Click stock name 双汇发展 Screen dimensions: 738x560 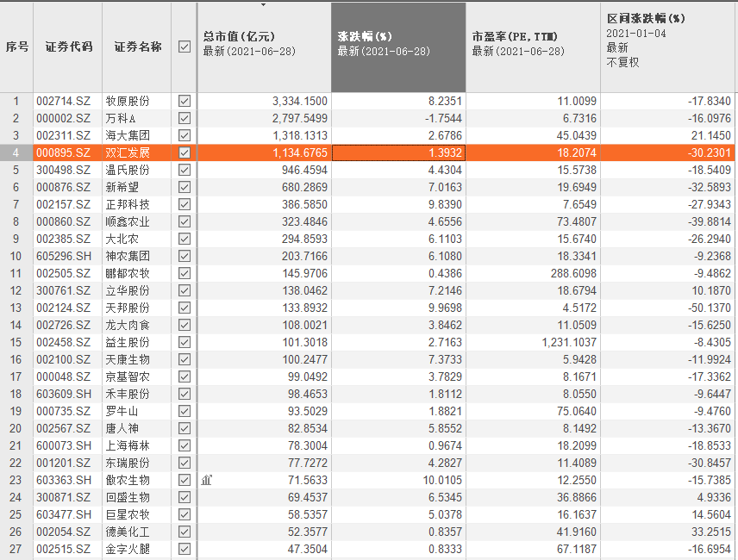pos(128,152)
